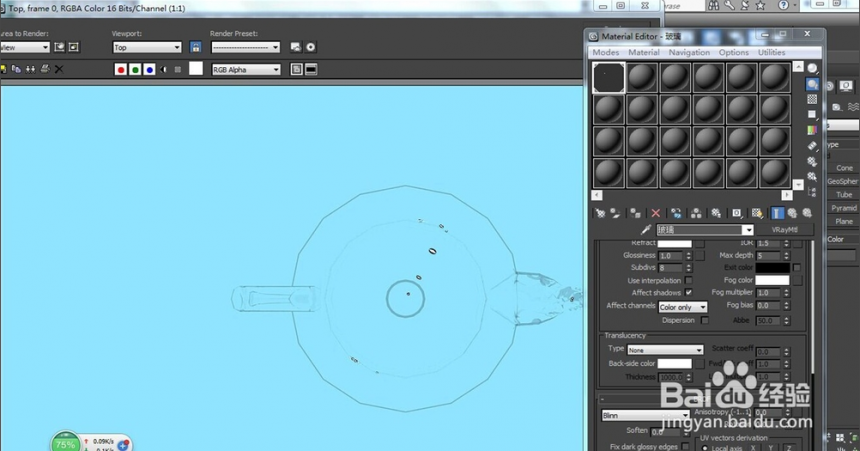Click Put to Library icon
This screenshot has height=451, width=860.
pos(716,213)
